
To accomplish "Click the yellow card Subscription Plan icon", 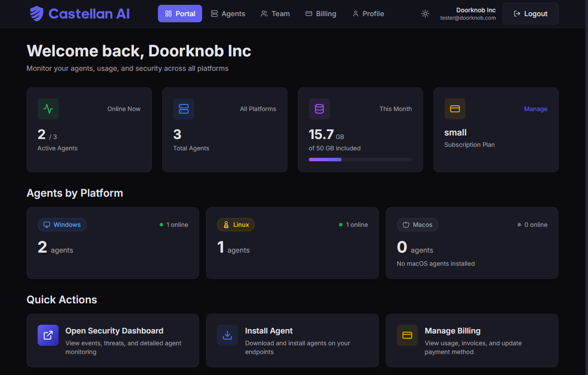I will pos(455,109).
